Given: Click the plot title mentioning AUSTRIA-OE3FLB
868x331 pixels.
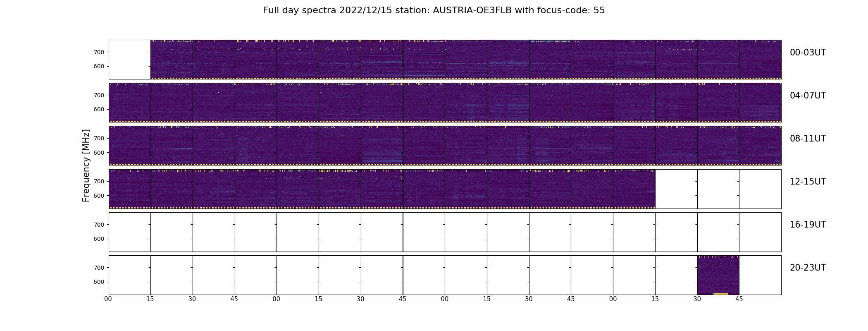Looking at the screenshot, I should 434,10.
